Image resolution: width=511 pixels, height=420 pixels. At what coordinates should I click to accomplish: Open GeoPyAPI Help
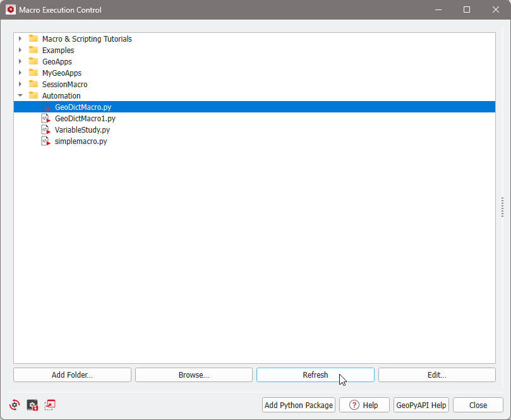coord(421,405)
